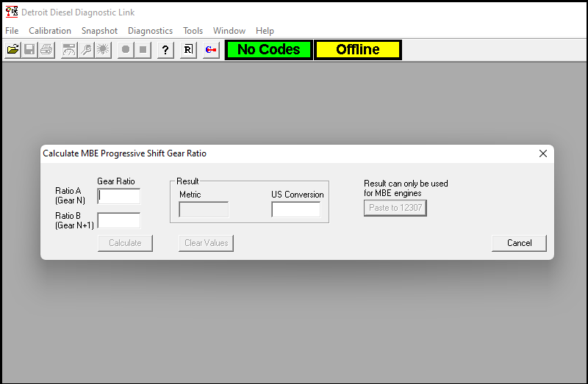Click the Ratio A gear ratio field
Screen dimensions: 588x384
coord(118,196)
